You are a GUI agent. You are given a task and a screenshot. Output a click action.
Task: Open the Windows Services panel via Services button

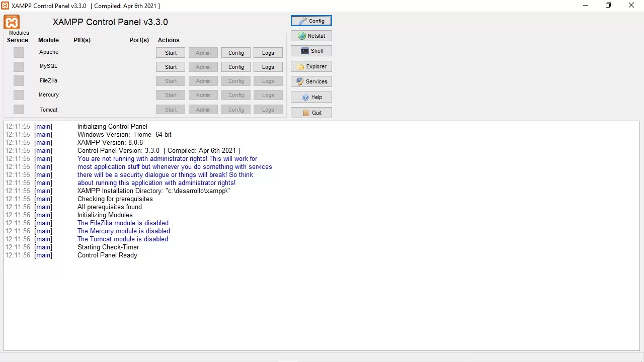[311, 81]
